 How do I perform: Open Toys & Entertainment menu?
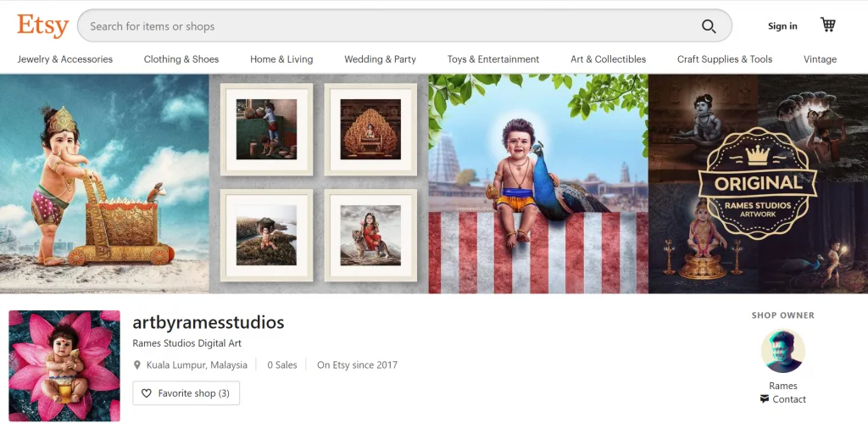493,59
